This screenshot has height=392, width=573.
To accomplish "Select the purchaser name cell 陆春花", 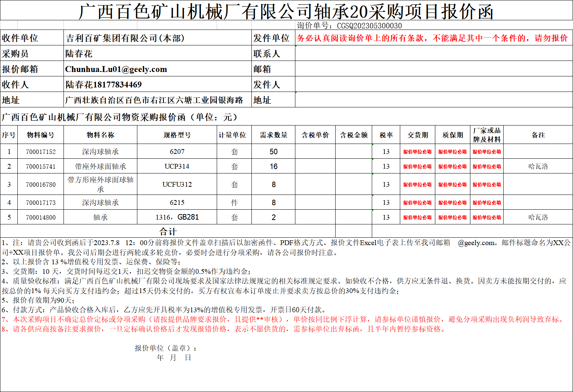I will (x=158, y=54).
